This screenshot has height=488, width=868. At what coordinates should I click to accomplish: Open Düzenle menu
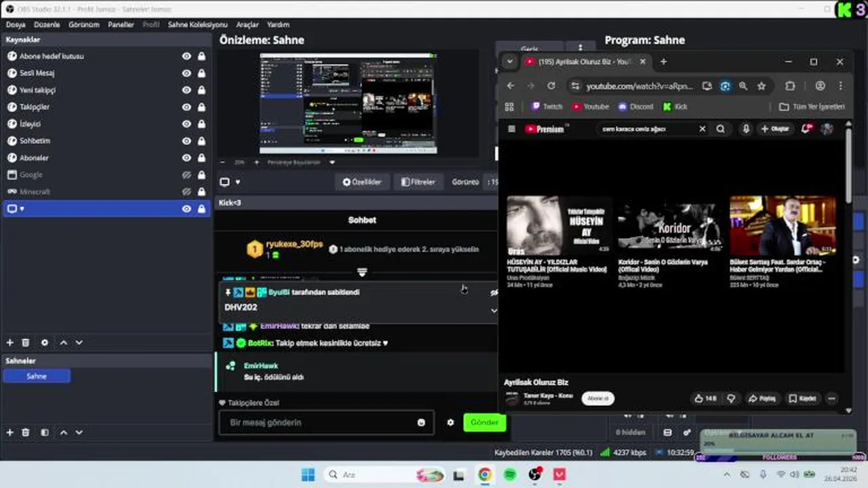[x=47, y=24]
